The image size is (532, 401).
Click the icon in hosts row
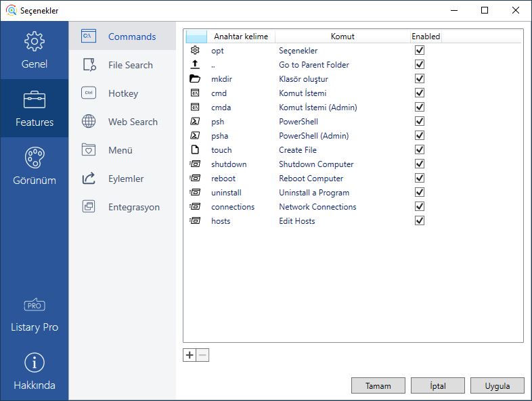[x=195, y=220]
